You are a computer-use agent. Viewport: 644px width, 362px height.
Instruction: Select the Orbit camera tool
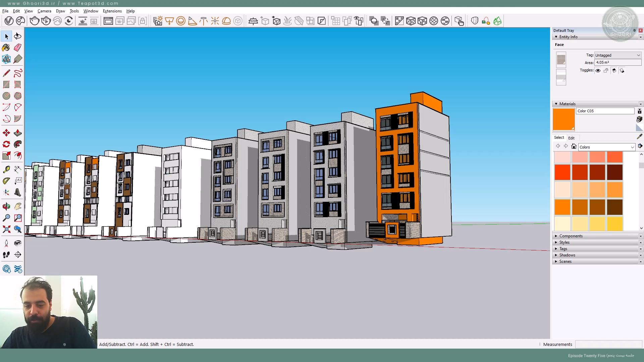6,206
